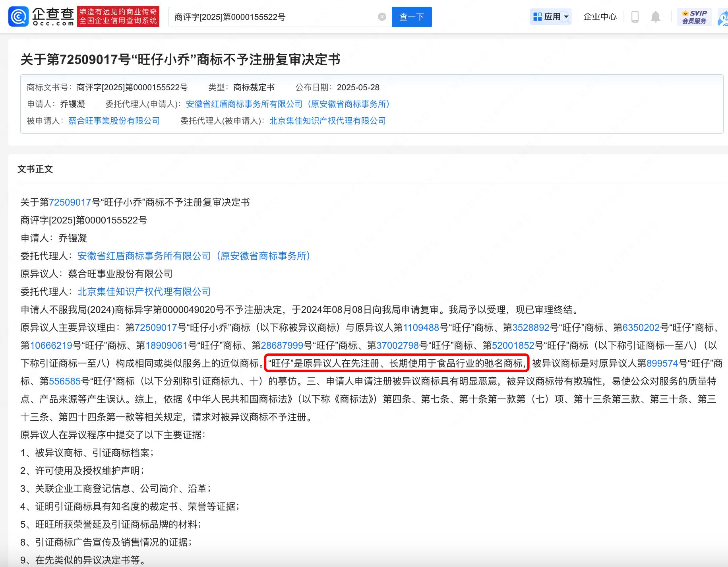Click the 文书正文 section heading
Screen dimensions: 728x567
click(x=35, y=169)
